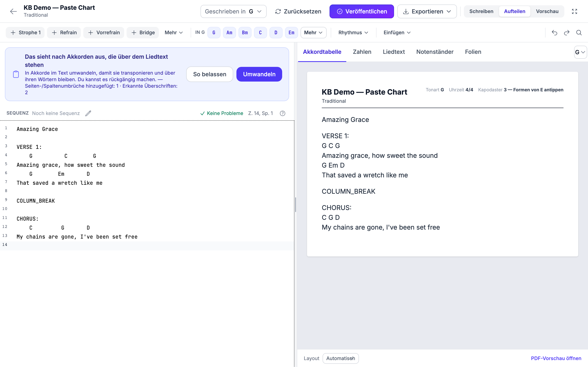This screenshot has width=588, height=367.
Task: Click the undo arrow icon
Action: point(555,33)
